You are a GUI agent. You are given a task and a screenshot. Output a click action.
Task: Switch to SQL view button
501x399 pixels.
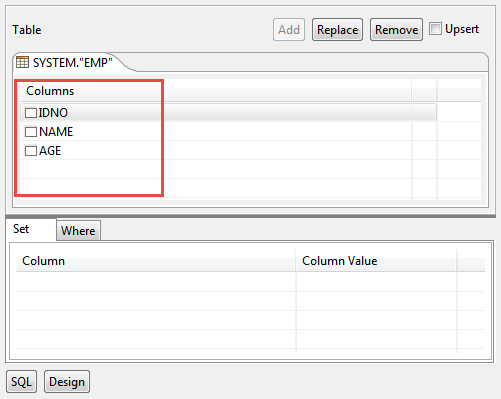point(21,381)
